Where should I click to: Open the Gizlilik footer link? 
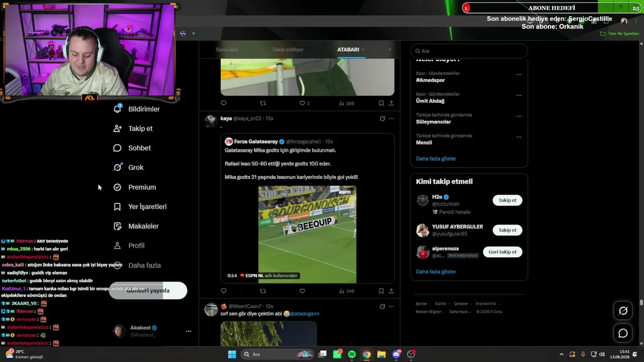(x=441, y=304)
